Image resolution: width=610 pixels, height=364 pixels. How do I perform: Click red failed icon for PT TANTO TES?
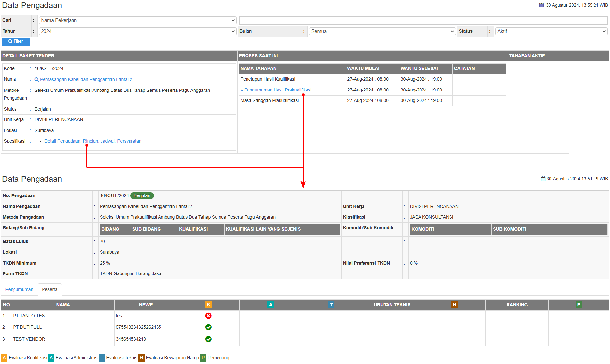[x=208, y=316]
